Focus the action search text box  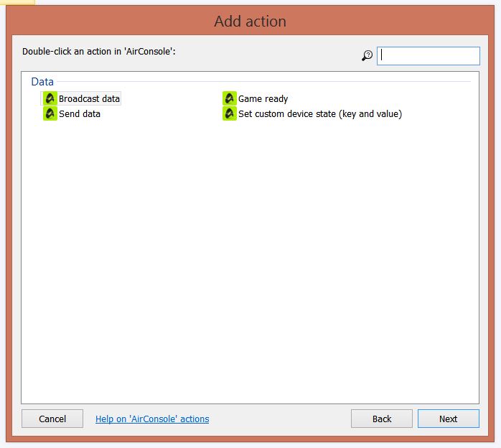point(429,56)
